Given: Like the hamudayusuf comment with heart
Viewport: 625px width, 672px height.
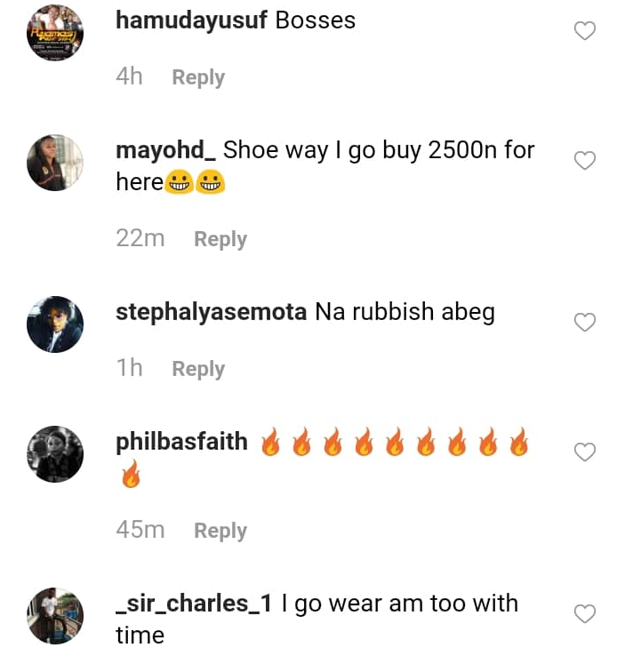Looking at the screenshot, I should click(x=584, y=31).
